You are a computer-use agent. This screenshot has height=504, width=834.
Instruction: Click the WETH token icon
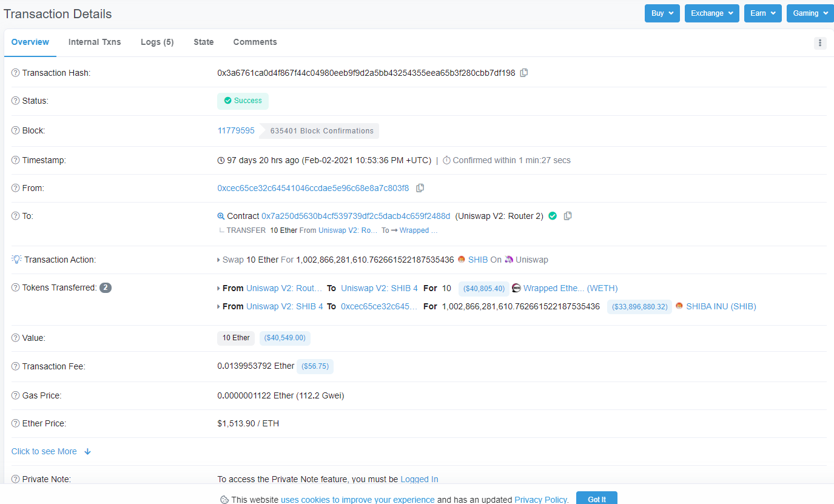tap(517, 288)
